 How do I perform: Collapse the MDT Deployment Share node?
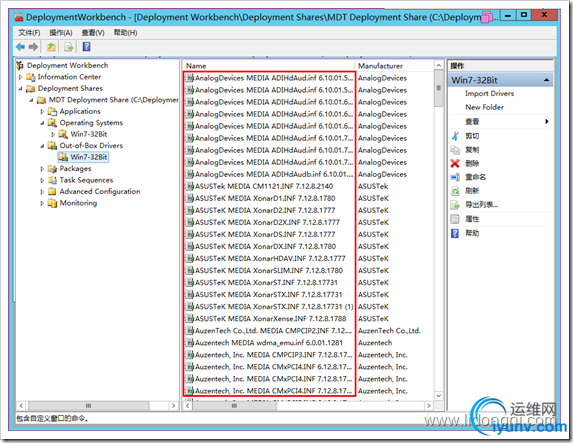tap(31, 100)
